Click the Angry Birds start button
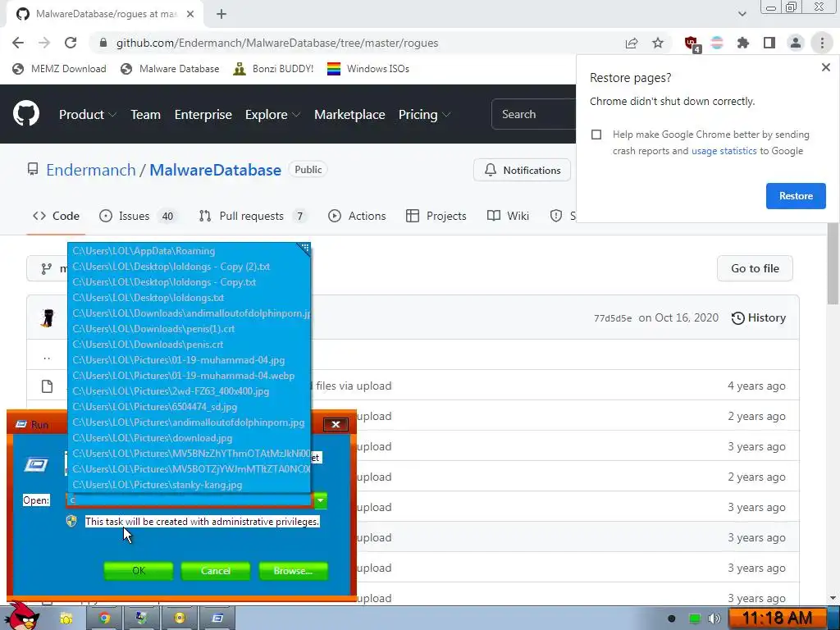 (x=23, y=617)
